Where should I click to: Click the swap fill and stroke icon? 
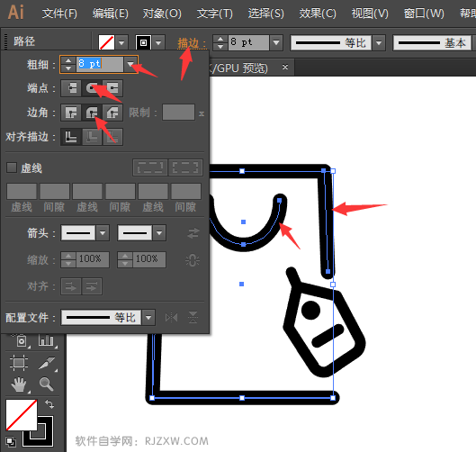click(49, 404)
